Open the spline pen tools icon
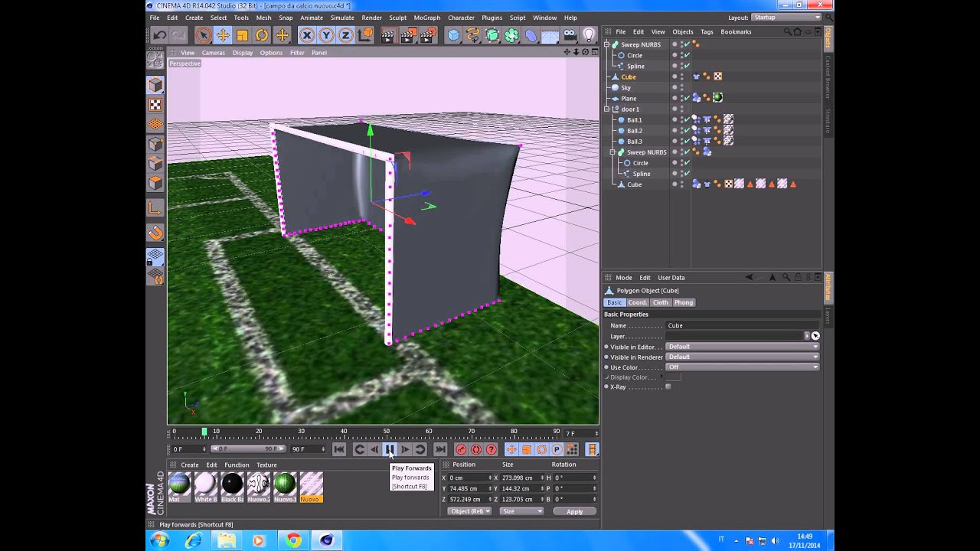Viewport: 980px width, 551px height. [x=472, y=34]
